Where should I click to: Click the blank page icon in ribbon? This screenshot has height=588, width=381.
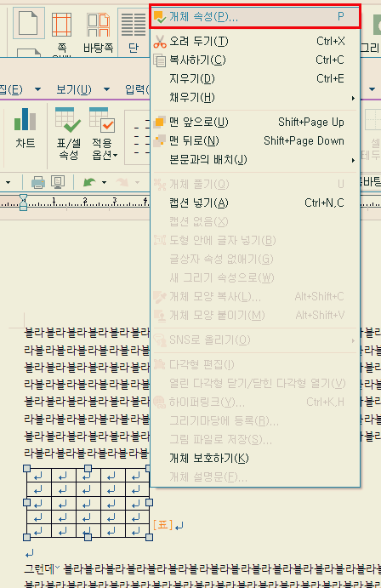[x=28, y=23]
